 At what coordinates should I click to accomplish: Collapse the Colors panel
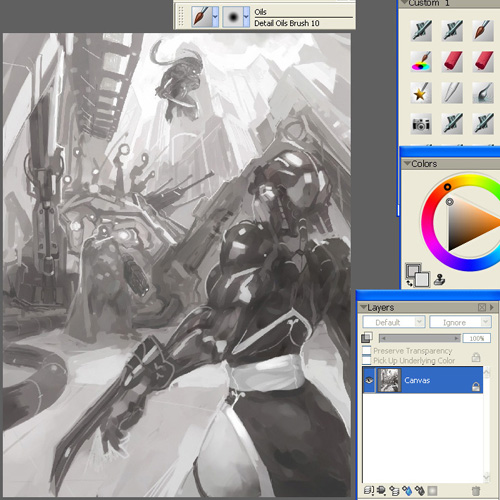pyautogui.click(x=407, y=163)
